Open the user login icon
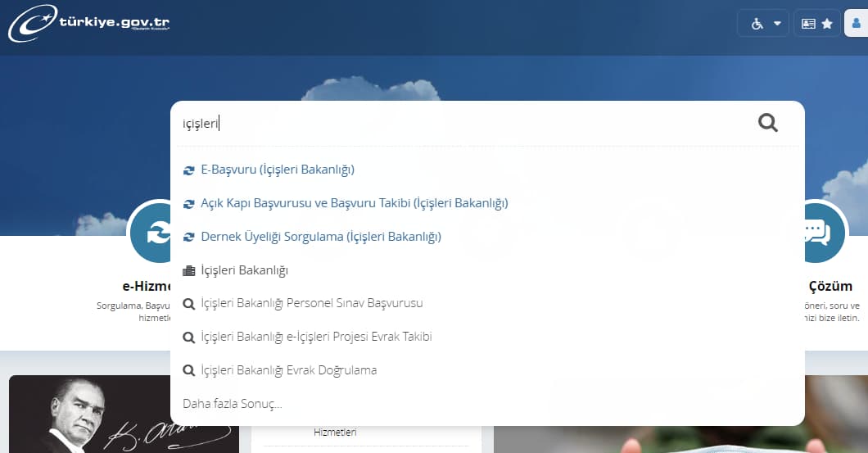 tap(856, 23)
